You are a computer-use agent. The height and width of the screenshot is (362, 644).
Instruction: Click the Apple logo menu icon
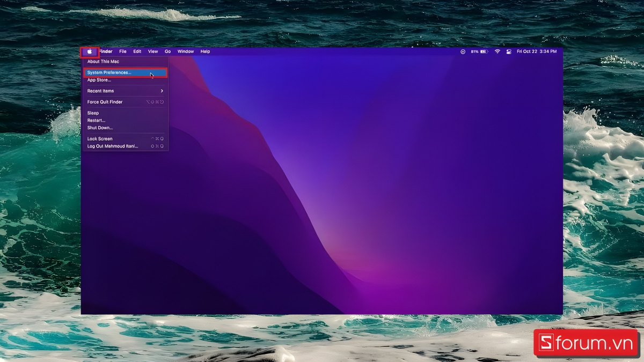click(90, 51)
